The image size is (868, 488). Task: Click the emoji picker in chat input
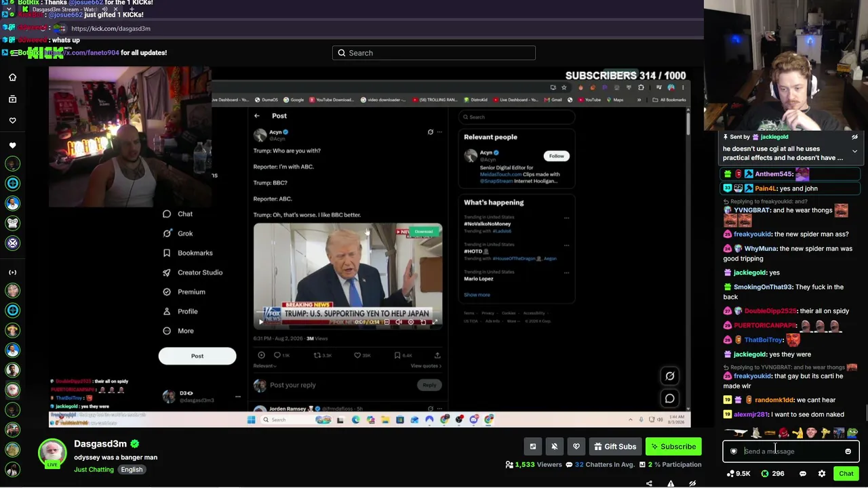(848, 451)
